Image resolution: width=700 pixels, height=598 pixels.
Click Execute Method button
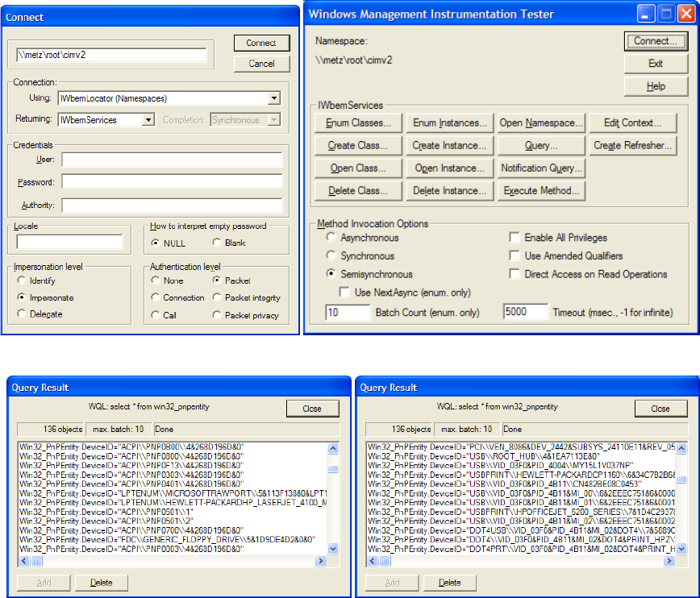540,191
